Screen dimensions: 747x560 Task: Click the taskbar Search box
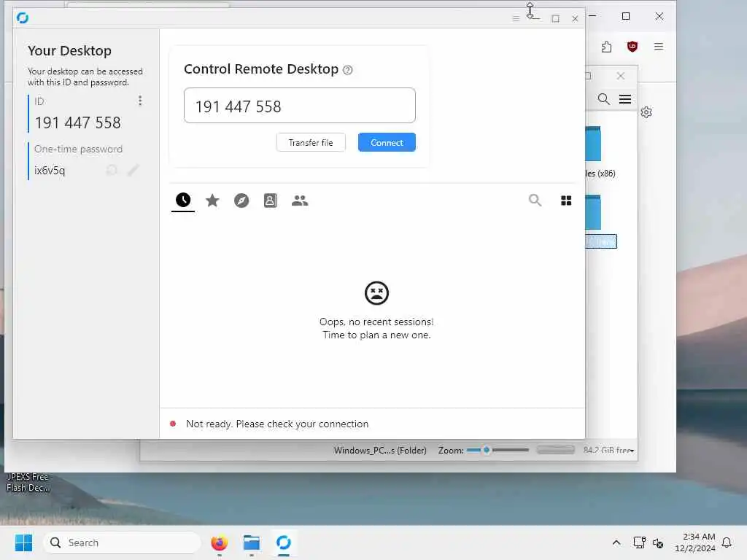pos(122,542)
